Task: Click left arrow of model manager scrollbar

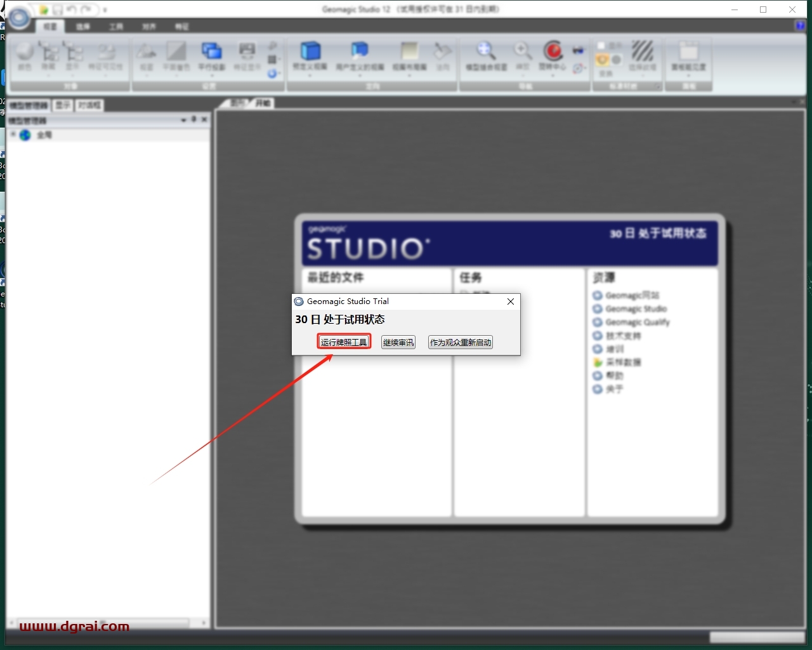Action: pos(11,623)
